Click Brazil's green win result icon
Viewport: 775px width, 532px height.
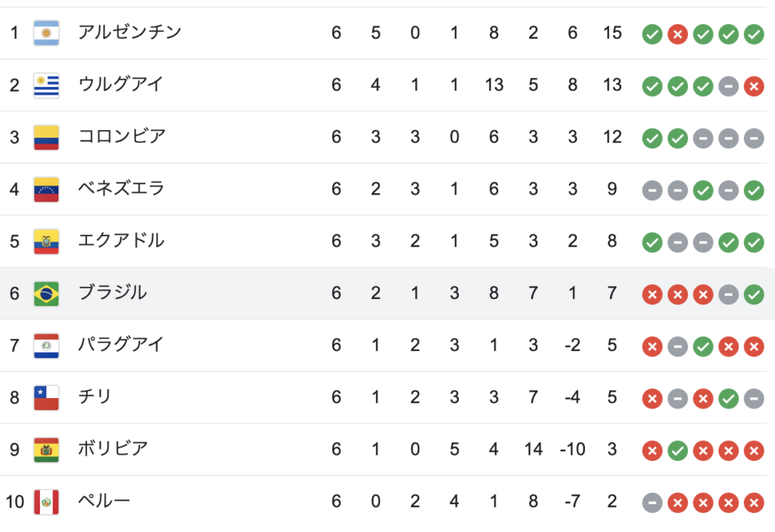click(x=755, y=294)
